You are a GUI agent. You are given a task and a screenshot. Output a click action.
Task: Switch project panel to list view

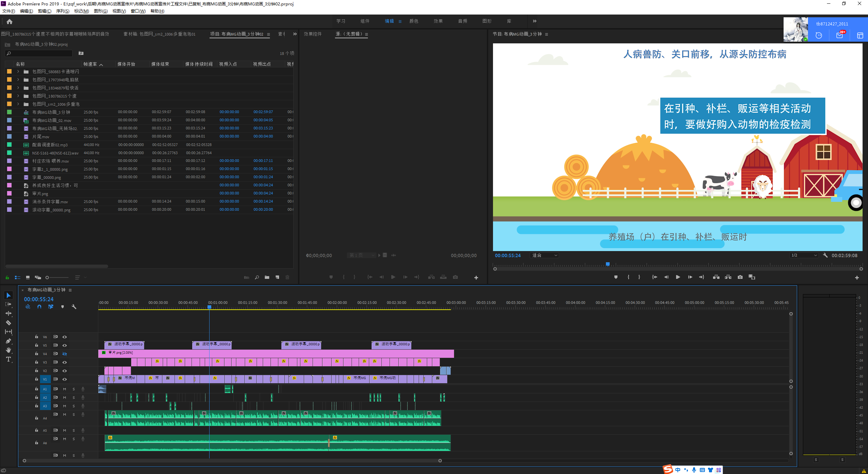click(18, 277)
